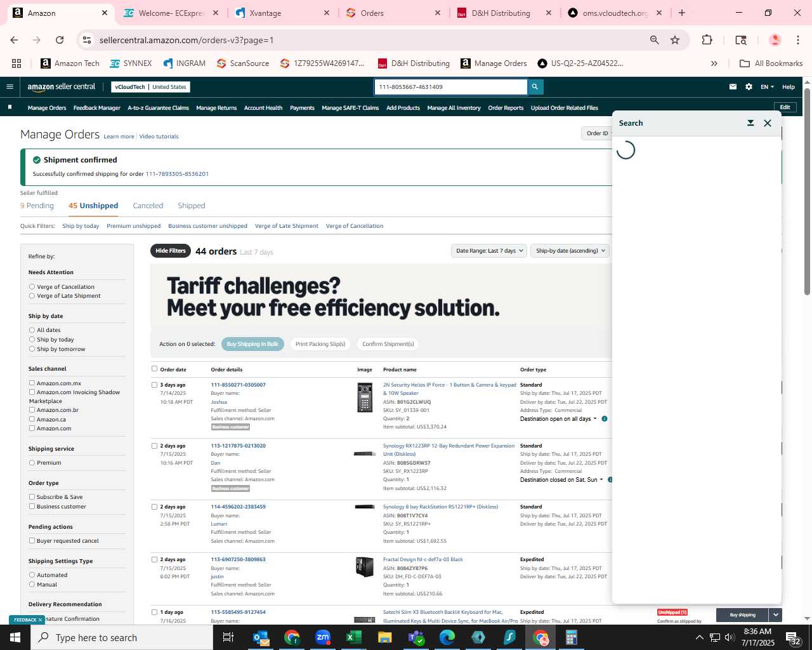This screenshot has height=650, width=812.
Task: Check the Amazon.ca sales channel
Action: [x=32, y=419]
